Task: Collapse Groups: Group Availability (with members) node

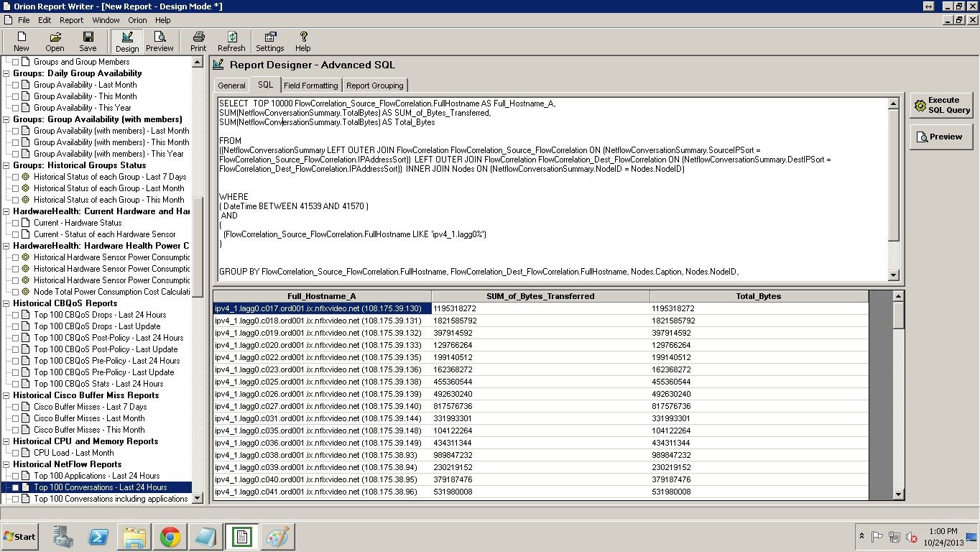Action: tap(6, 119)
